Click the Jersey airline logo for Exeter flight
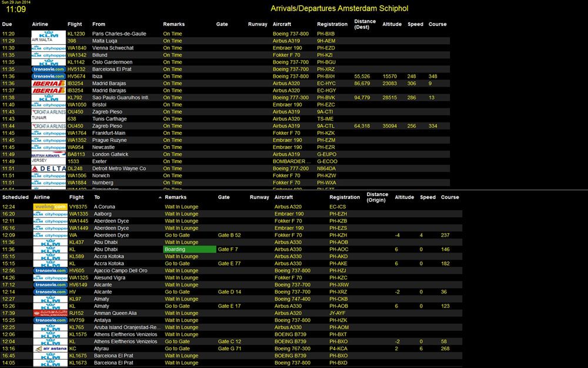 point(49,161)
